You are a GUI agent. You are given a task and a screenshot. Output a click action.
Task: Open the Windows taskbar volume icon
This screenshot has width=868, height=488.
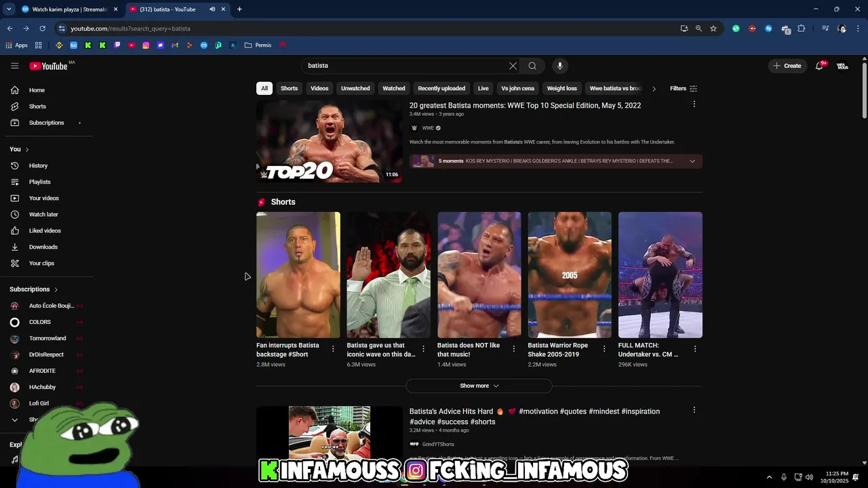click(809, 477)
